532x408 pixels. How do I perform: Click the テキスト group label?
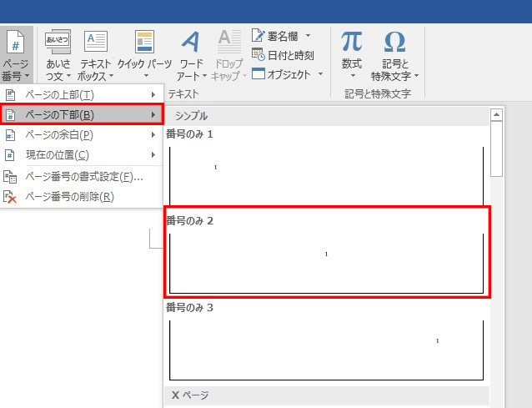(183, 93)
